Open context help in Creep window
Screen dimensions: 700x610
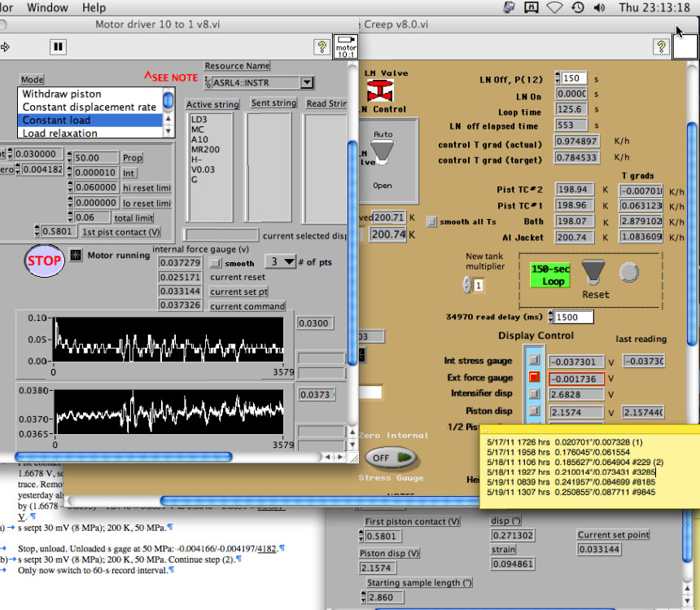(661, 46)
